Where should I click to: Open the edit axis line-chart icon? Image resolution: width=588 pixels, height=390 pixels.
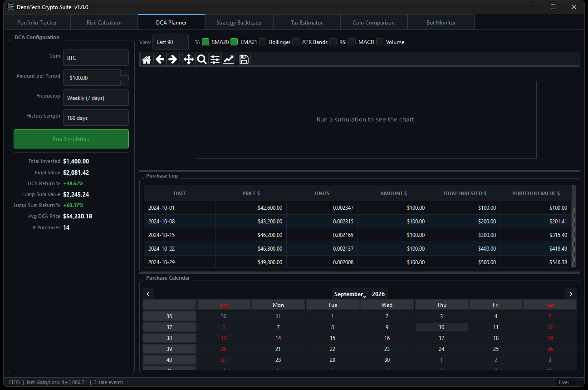tap(228, 59)
